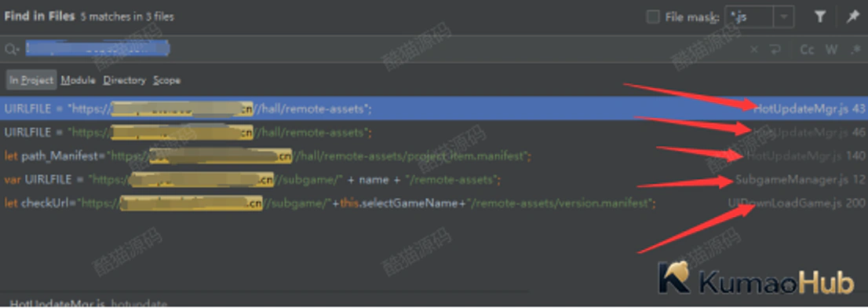This screenshot has width=868, height=308.
Task: Open the *.js file mask dropdown
Action: pos(783,17)
